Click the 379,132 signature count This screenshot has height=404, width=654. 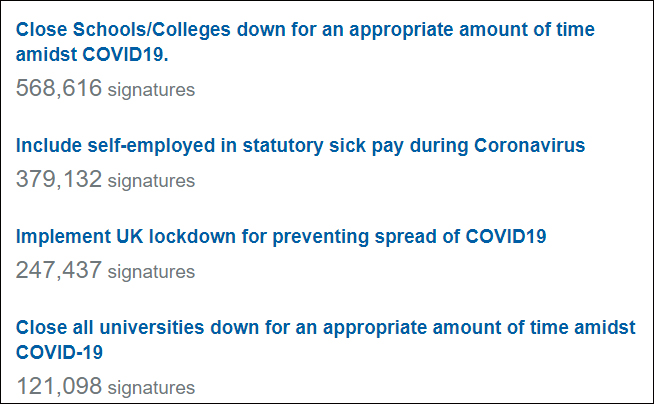tap(59, 179)
